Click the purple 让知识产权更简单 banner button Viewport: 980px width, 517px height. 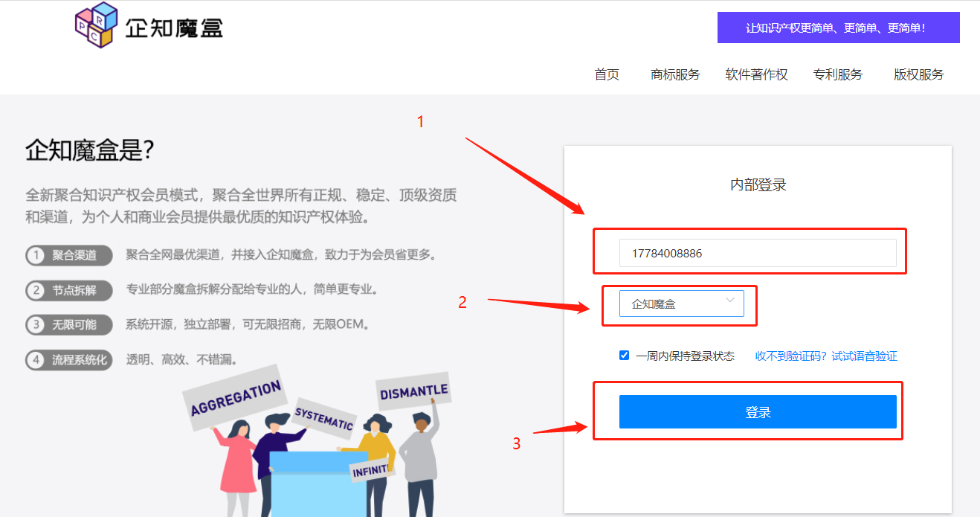point(838,28)
